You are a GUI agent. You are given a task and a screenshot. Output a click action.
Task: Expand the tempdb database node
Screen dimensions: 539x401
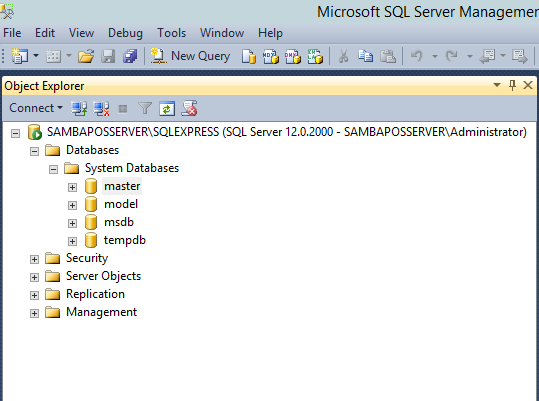coord(72,242)
